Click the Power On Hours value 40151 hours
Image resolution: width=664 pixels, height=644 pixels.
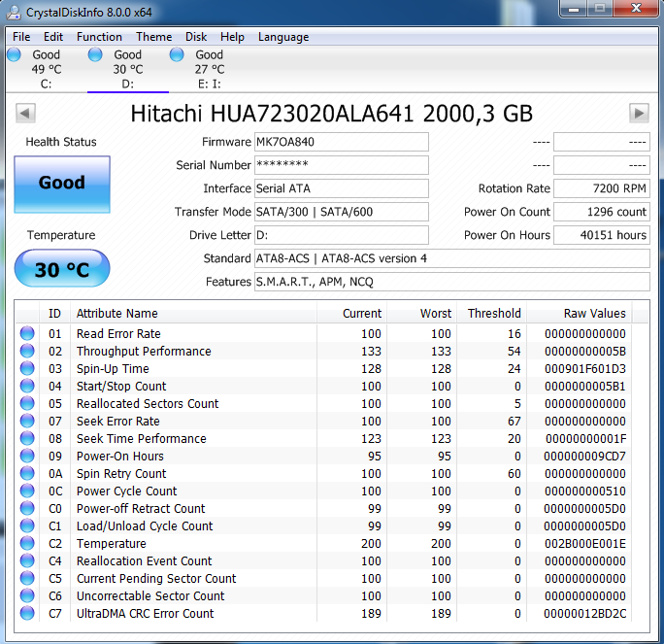pos(602,235)
